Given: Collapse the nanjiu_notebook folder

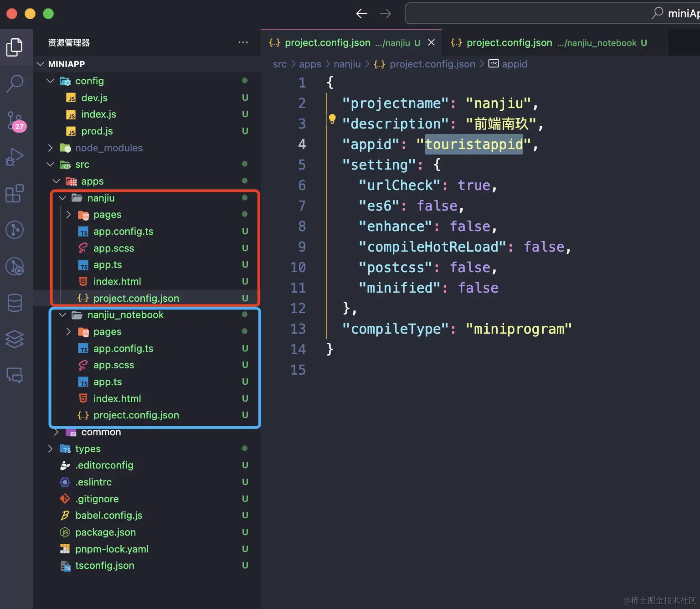Looking at the screenshot, I should [62, 315].
